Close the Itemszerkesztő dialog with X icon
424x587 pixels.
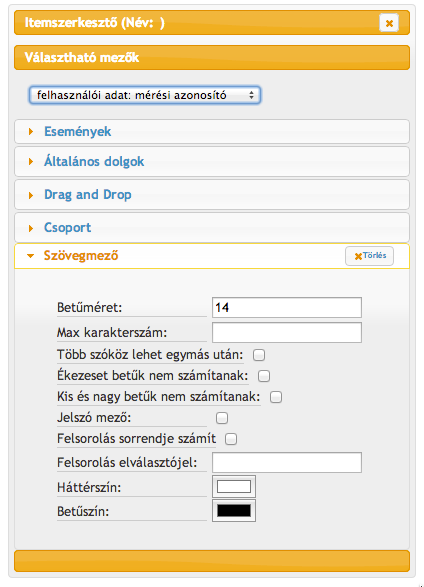coord(389,23)
